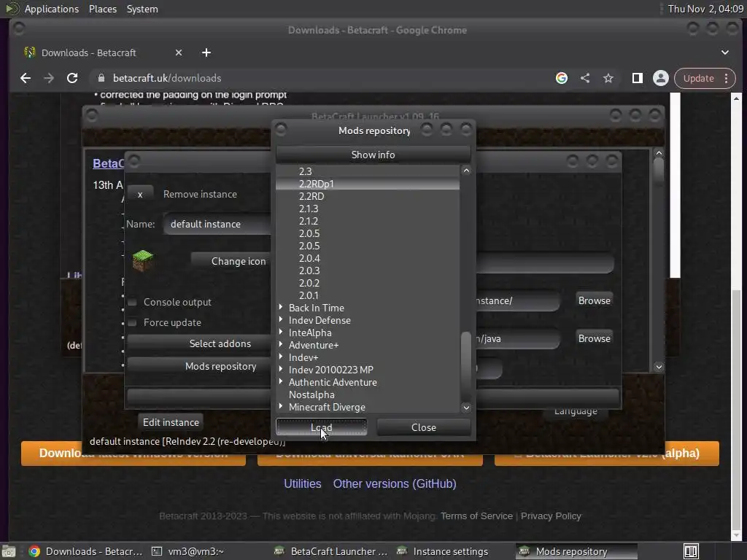Click the GNOME foot logo icon
Screen dimensions: 747x560
click(x=12, y=9)
